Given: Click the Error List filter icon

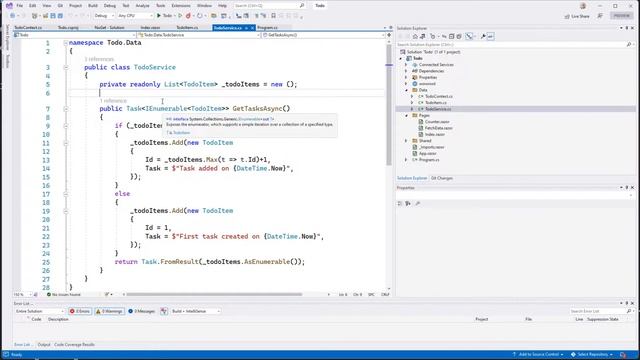Looking at the screenshot, I should click(x=164, y=311).
